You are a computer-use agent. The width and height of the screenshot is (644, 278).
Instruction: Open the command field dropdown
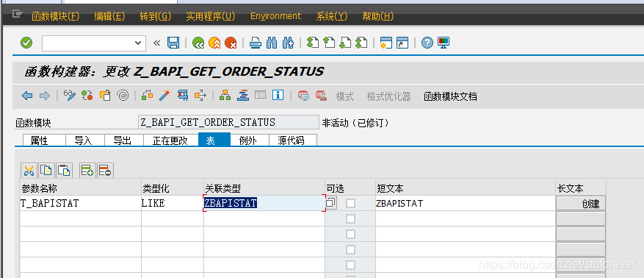[x=137, y=43]
